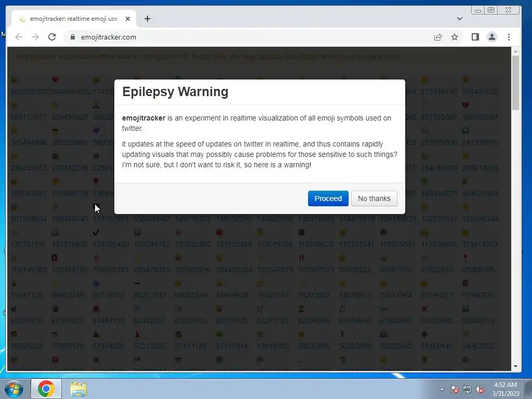The height and width of the screenshot is (399, 532).
Task: Share this page icon
Action: [438, 37]
